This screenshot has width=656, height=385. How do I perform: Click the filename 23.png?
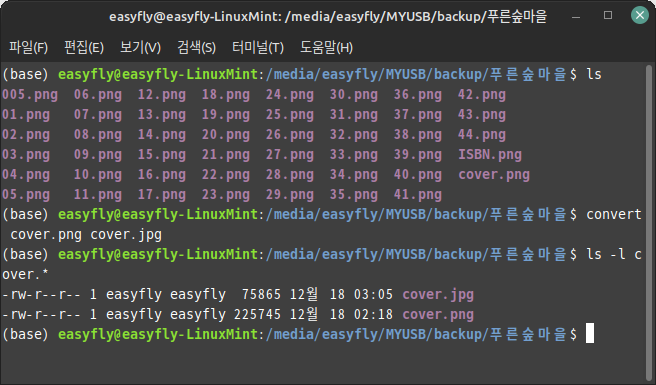pos(226,195)
